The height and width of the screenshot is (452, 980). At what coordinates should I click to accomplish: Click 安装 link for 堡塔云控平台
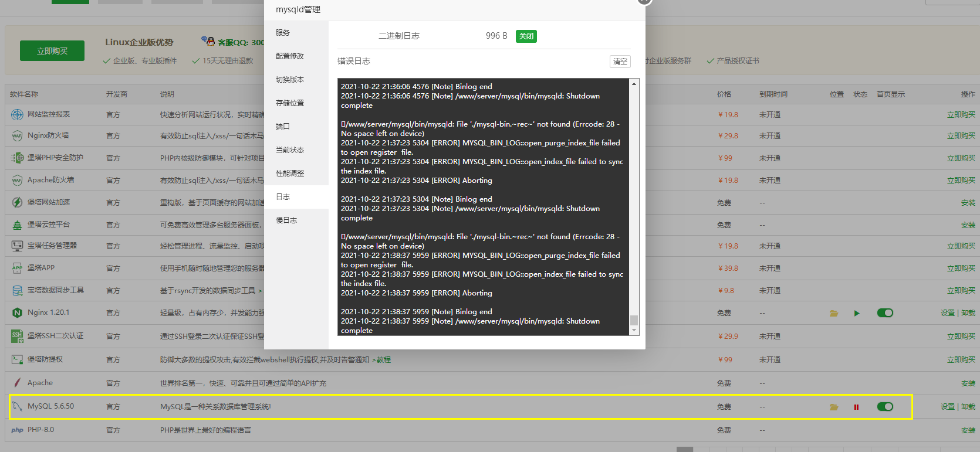tap(968, 225)
